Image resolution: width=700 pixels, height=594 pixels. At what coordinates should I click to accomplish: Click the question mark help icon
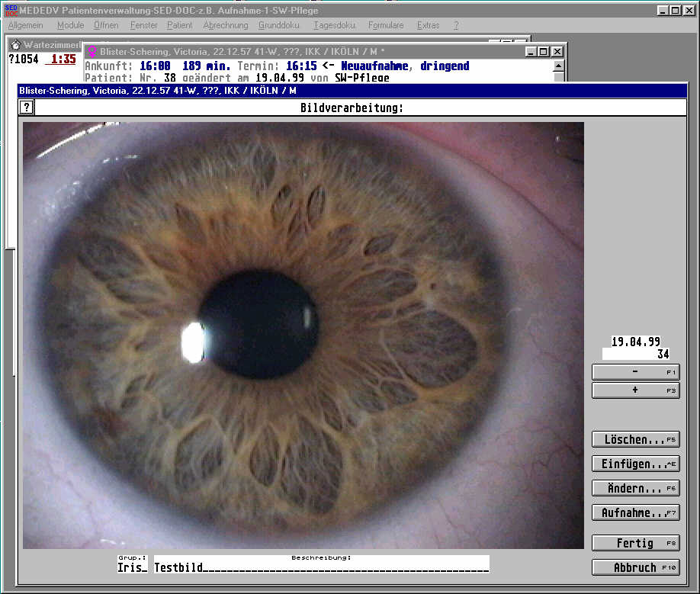click(27, 108)
